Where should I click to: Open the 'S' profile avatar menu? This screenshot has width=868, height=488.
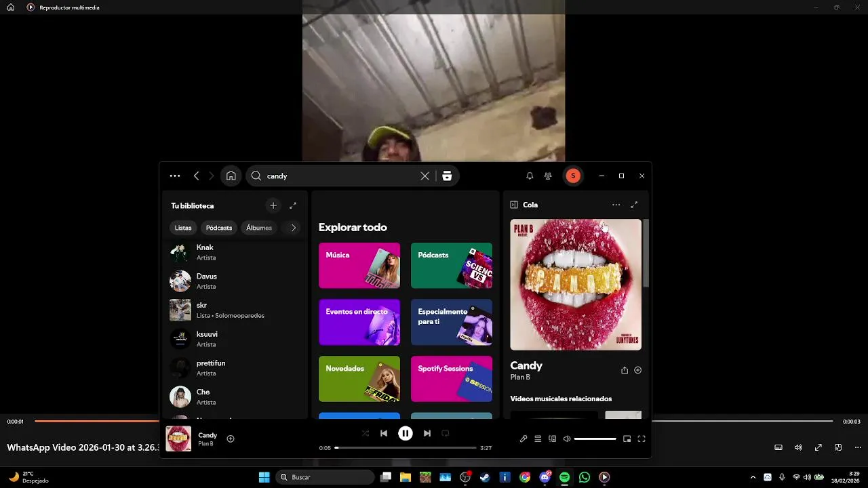click(573, 176)
